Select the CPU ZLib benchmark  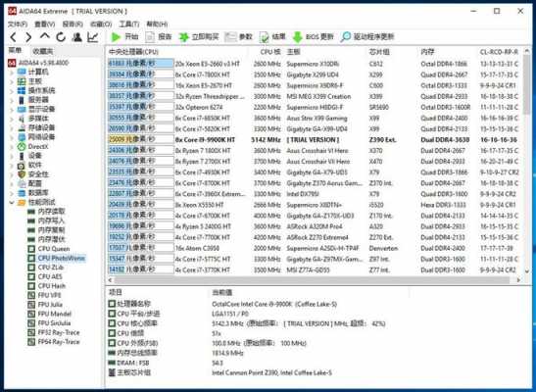coord(46,268)
